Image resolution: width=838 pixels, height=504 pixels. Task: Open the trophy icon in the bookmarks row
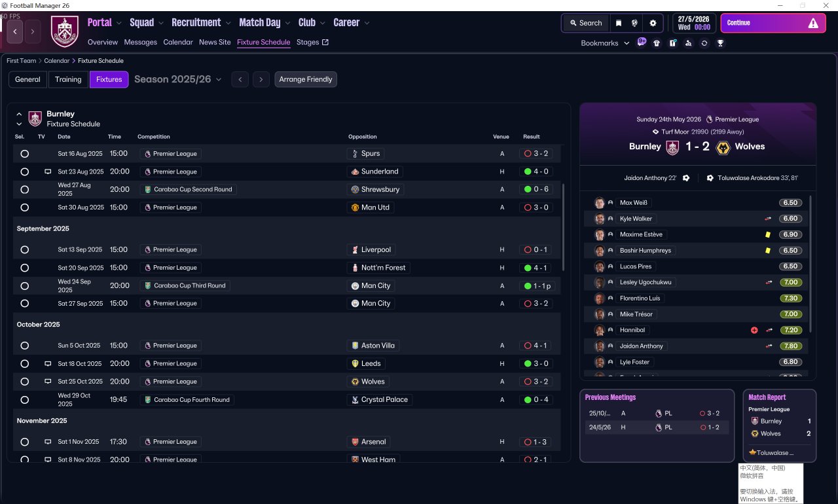pos(720,43)
